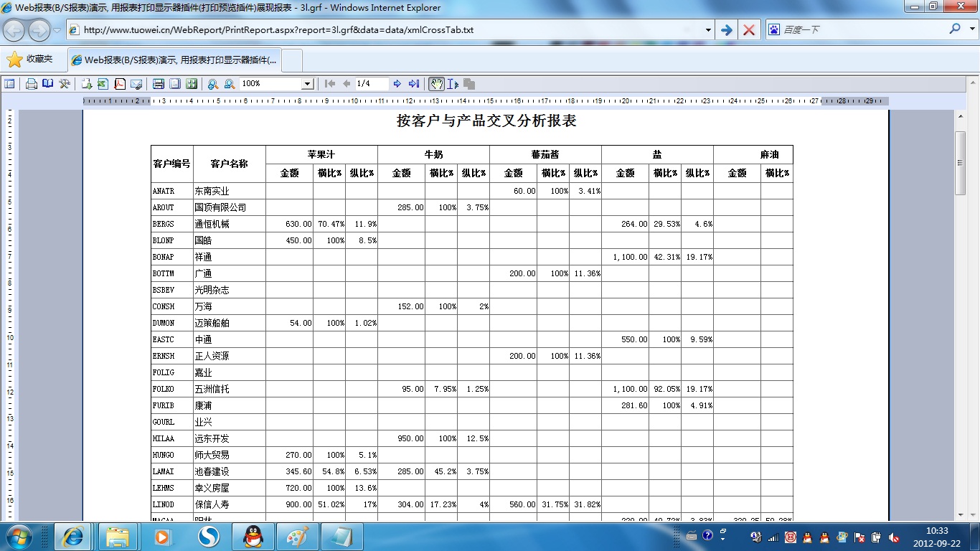This screenshot has width=980, height=551.
Task: Toggle the text select cursor tool
Action: pyautogui.click(x=453, y=84)
